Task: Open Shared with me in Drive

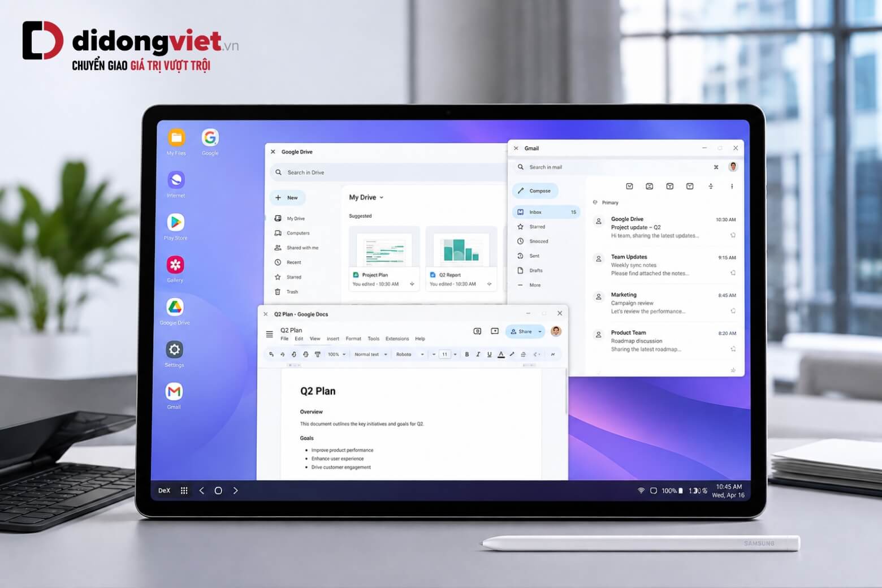Action: 297,248
